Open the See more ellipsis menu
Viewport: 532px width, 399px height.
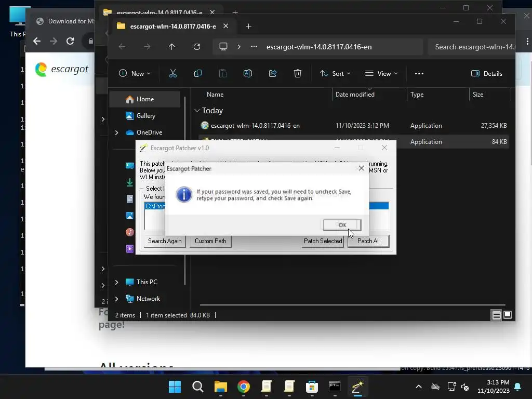tap(419, 73)
